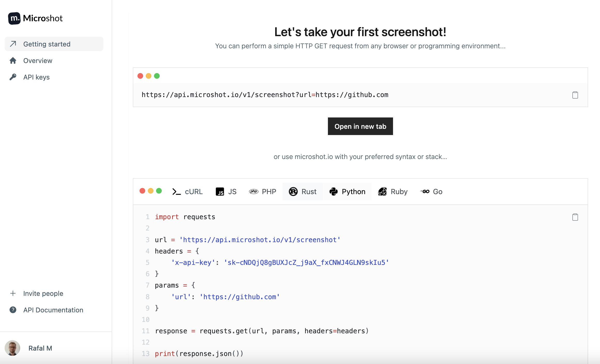The image size is (600, 364).
Task: Click Rafal M's avatar picture
Action: tap(12, 348)
